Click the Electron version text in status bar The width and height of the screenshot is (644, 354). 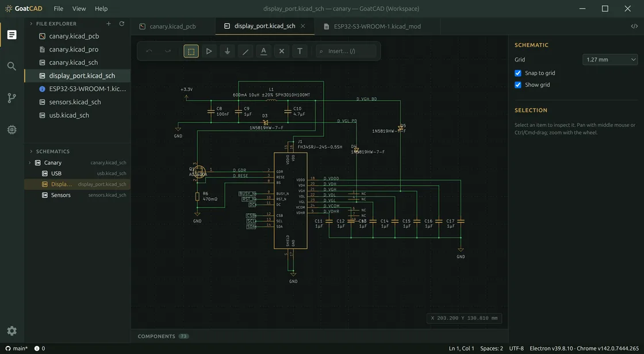tap(584, 348)
